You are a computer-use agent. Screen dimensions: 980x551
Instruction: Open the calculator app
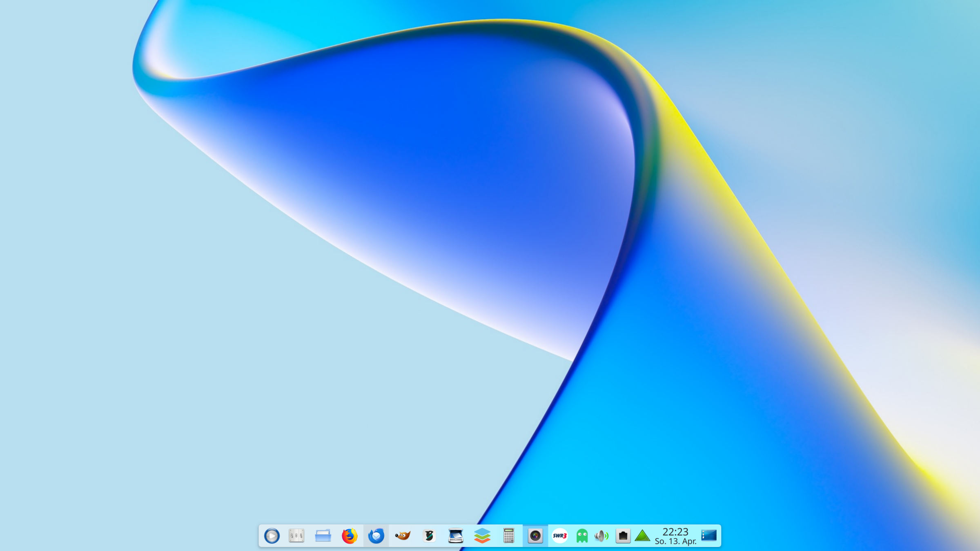(509, 536)
